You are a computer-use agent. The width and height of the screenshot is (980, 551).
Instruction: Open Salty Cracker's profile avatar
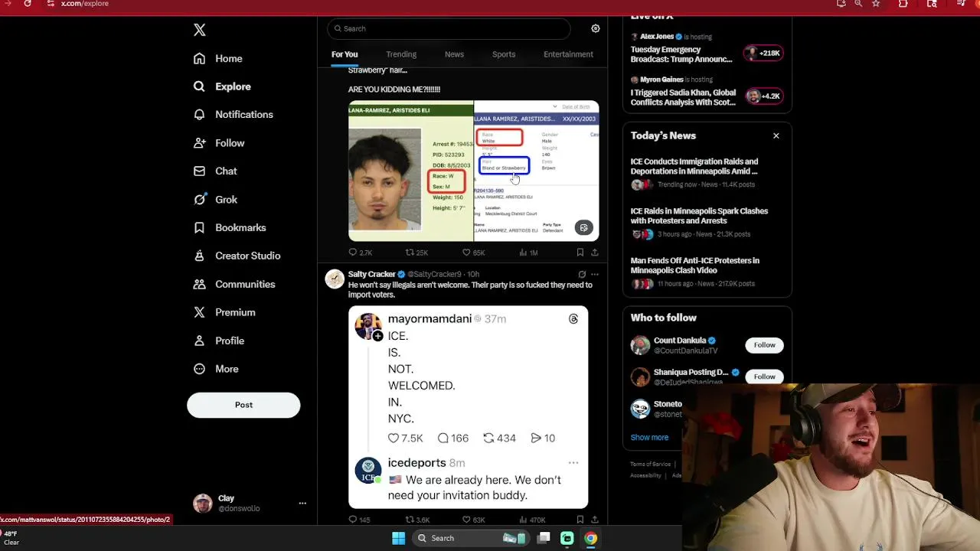click(x=335, y=279)
